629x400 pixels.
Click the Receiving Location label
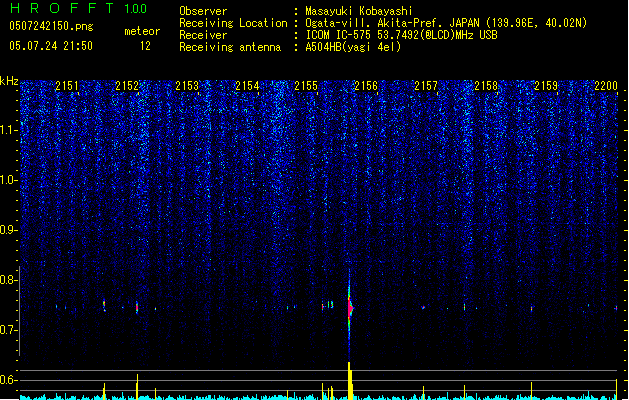(x=233, y=23)
